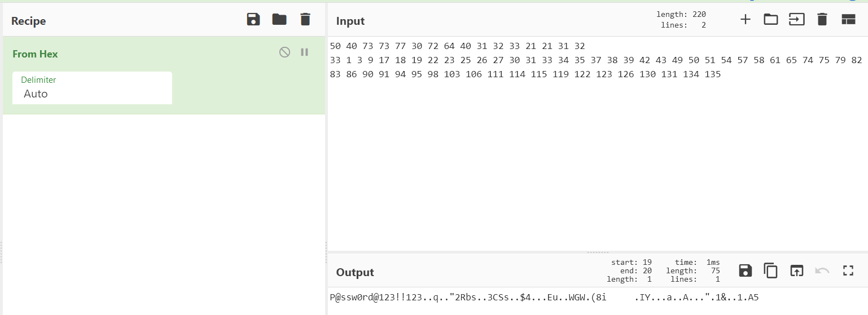This screenshot has width=868, height=315.
Task: Clear input and output
Action: tap(822, 20)
